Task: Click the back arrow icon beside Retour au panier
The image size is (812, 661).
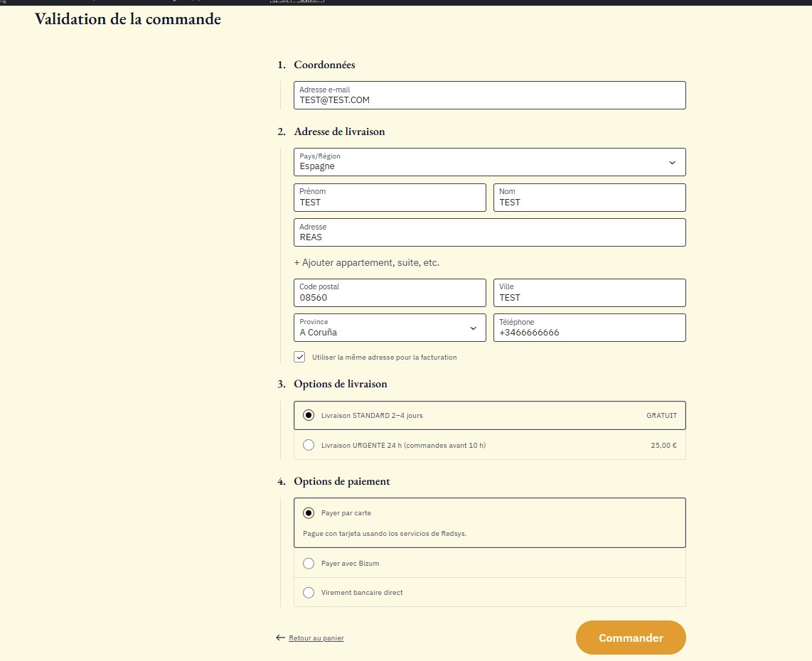Action: coord(280,638)
